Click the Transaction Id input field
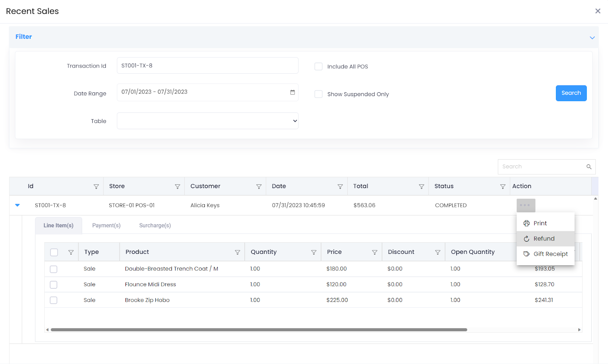This screenshot has width=608, height=364. pyautogui.click(x=207, y=66)
